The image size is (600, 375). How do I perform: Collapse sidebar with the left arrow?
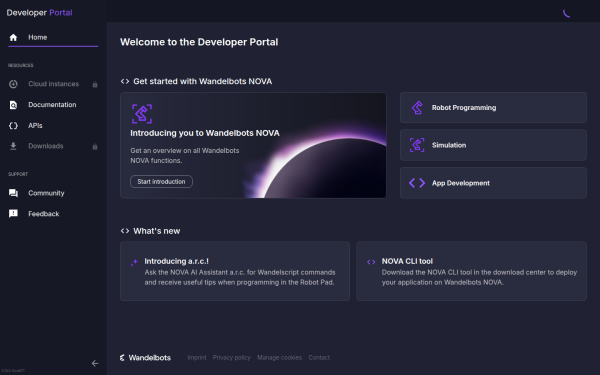click(x=95, y=364)
